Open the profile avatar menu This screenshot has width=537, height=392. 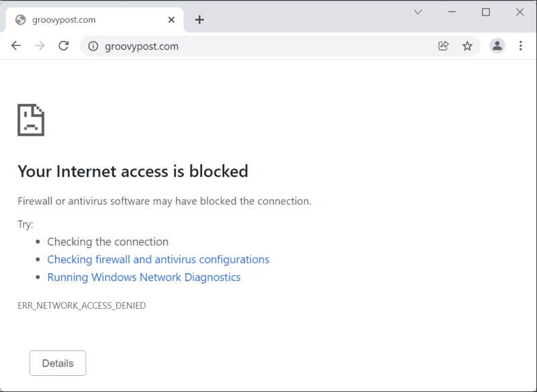click(497, 46)
